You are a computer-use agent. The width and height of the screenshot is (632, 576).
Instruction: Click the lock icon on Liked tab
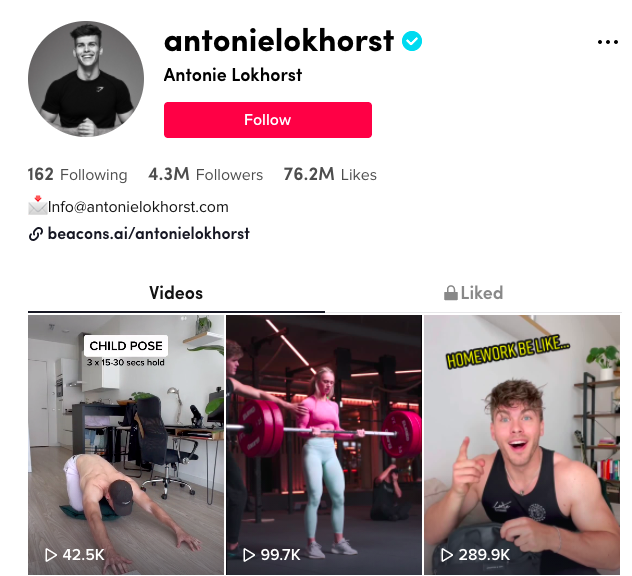click(x=451, y=293)
